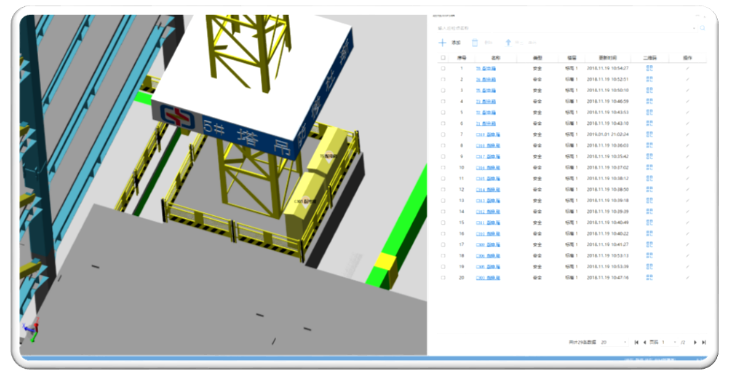Expand the search box dropdown arrow
Screen dimensions: 737x373
click(x=694, y=28)
